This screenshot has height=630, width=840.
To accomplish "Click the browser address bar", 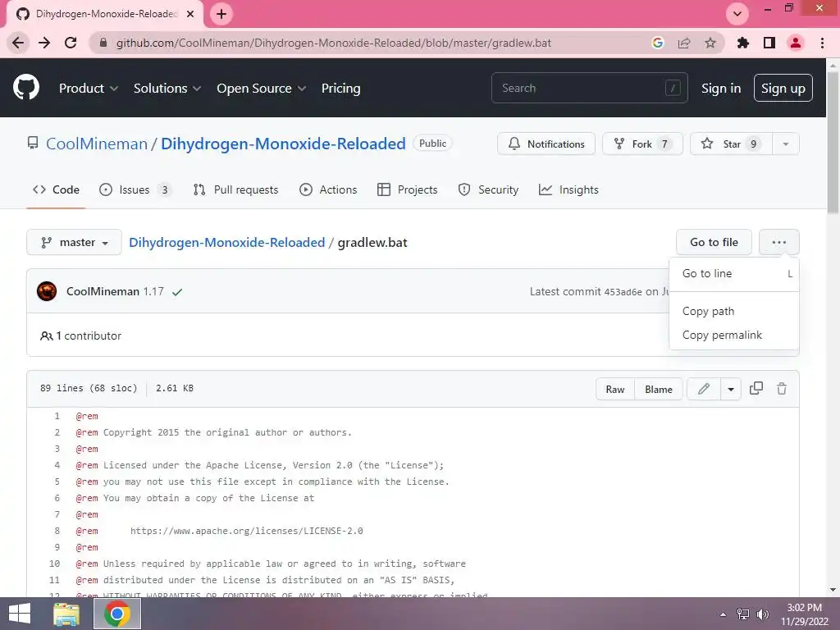I will coord(333,43).
